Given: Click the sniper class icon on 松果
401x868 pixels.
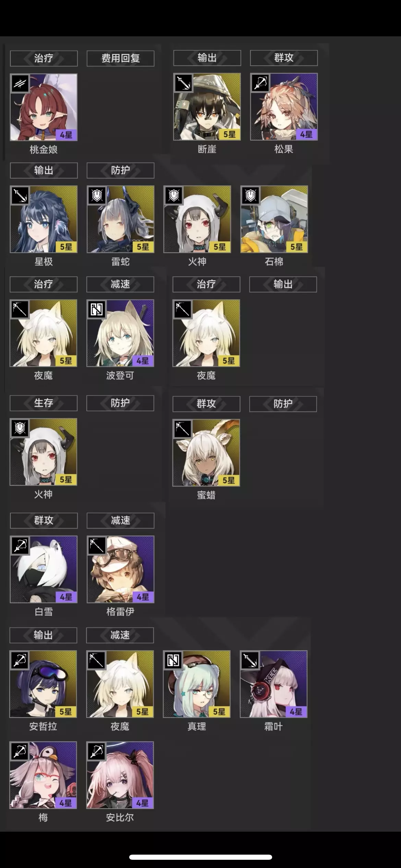Looking at the screenshot, I should pyautogui.click(x=260, y=83).
